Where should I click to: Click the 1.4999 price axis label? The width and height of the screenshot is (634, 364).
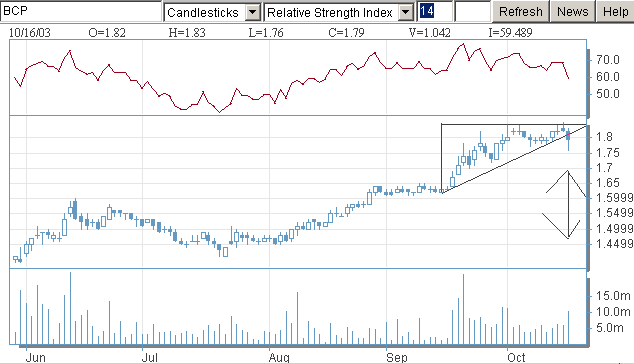(x=615, y=229)
